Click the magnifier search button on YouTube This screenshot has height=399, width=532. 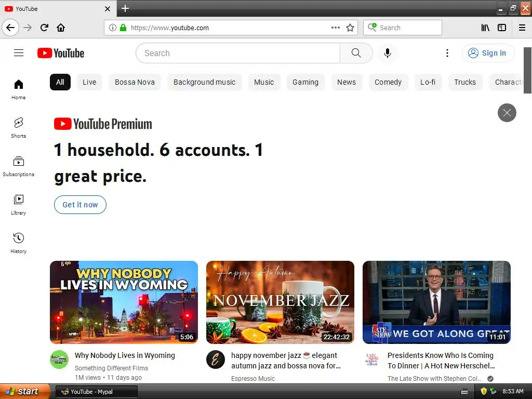coord(356,53)
